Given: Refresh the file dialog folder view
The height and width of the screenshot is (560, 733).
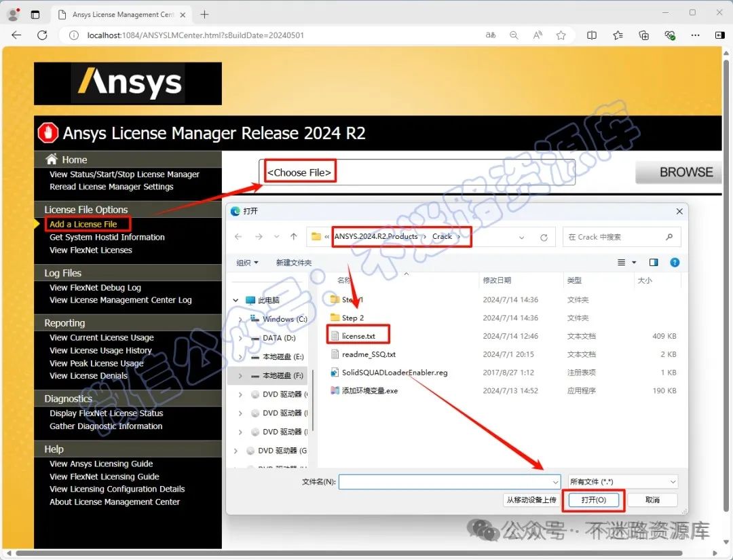Looking at the screenshot, I should pos(544,238).
